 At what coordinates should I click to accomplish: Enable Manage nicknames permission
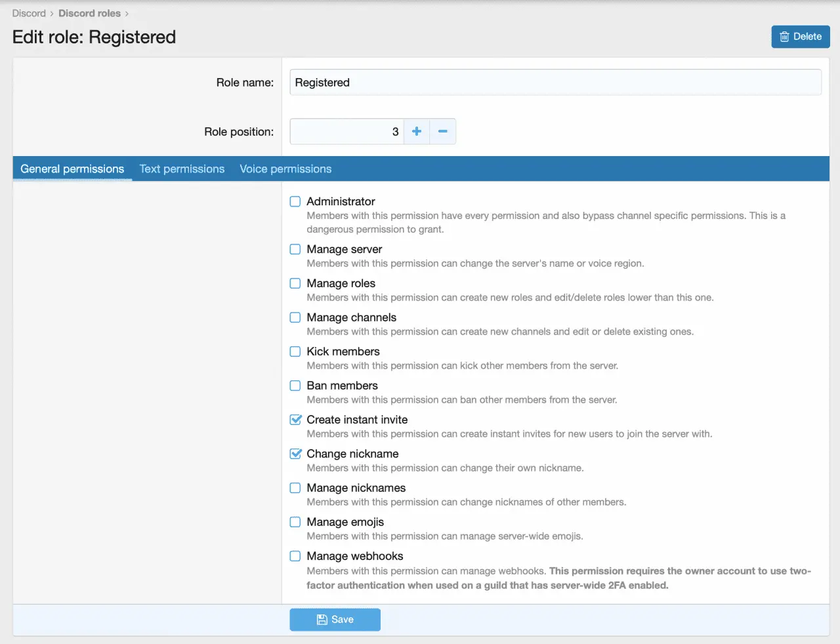click(x=295, y=489)
